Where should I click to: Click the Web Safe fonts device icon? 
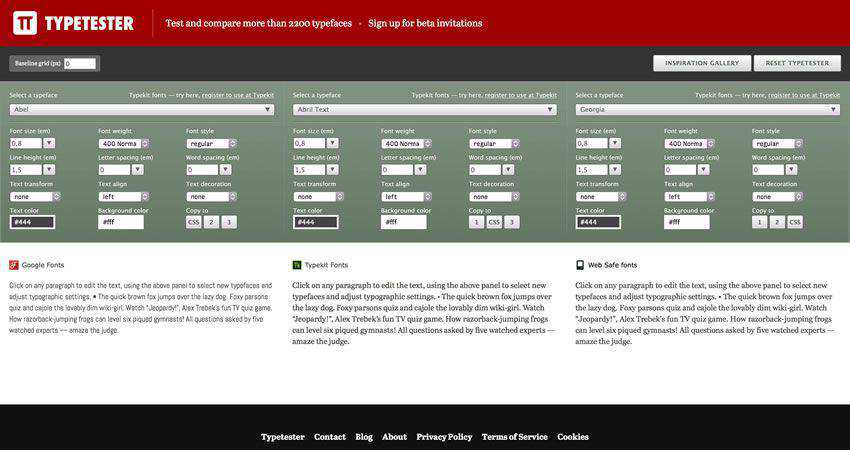581,265
